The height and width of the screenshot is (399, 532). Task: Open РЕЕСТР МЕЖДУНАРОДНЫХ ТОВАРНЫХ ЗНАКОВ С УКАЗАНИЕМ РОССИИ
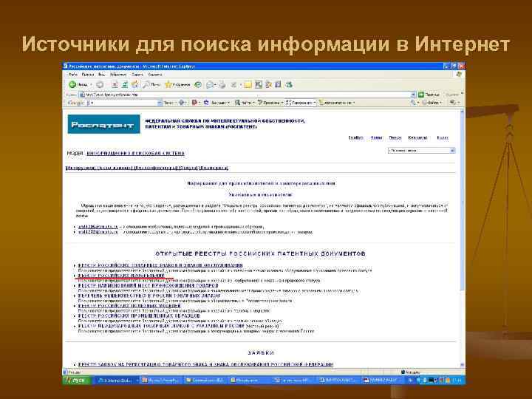click(162, 326)
